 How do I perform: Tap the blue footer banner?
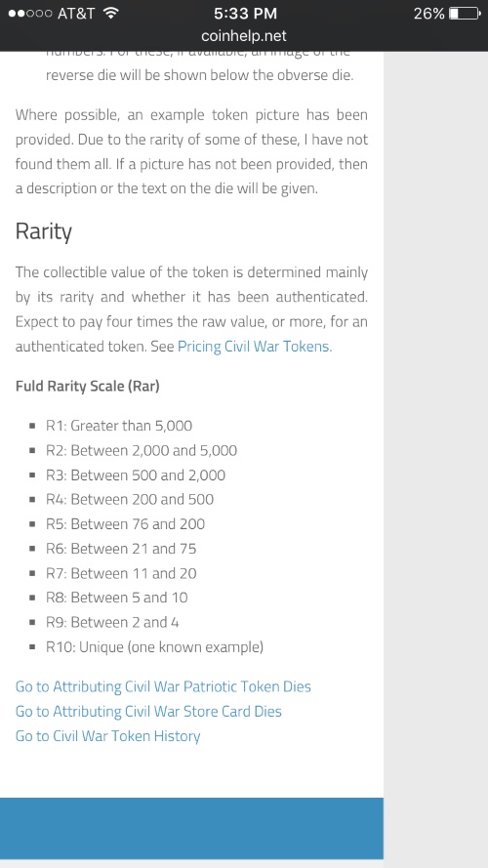tap(191, 828)
